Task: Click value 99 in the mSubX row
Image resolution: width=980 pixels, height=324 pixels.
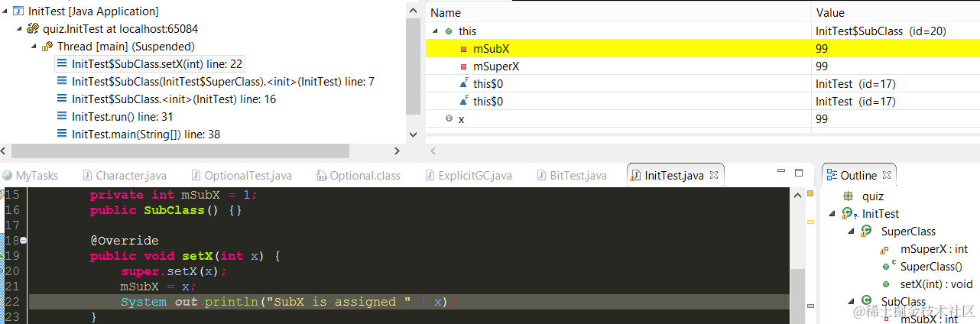Action: (823, 49)
